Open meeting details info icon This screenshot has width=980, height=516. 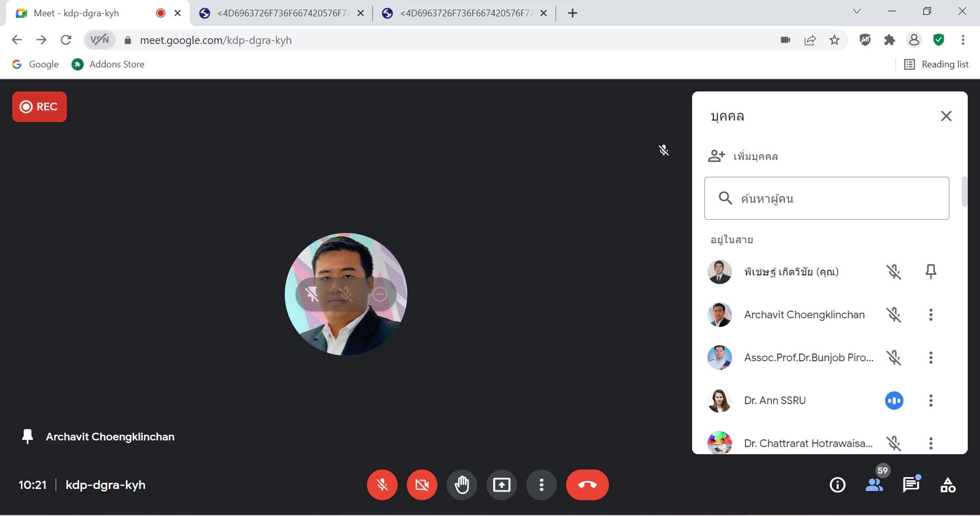point(837,484)
